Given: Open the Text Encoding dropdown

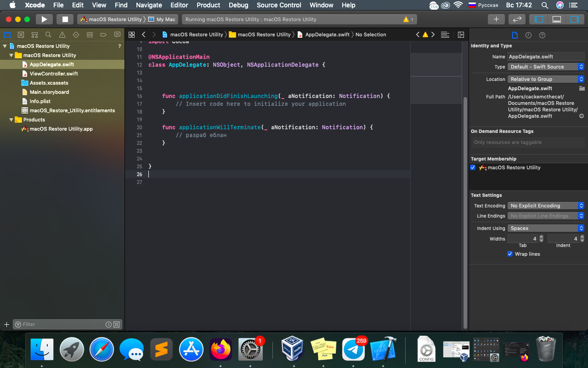Looking at the screenshot, I should tap(546, 206).
